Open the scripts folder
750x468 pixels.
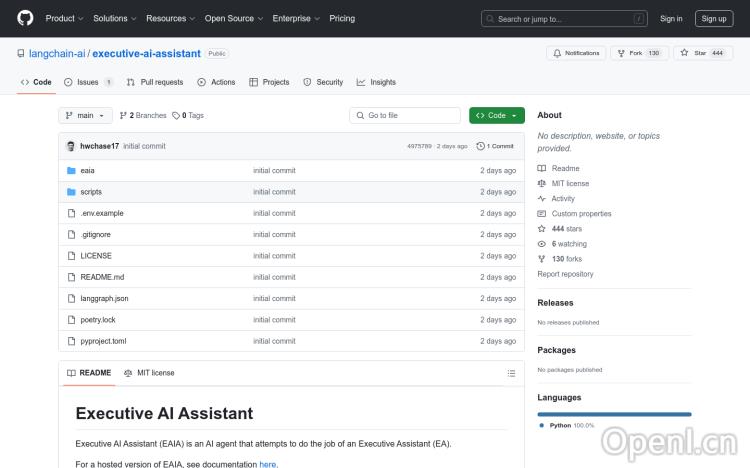coord(91,192)
